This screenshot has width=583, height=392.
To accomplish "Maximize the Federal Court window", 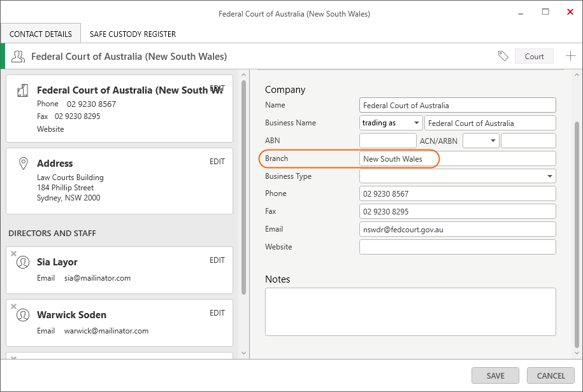I will pyautogui.click(x=545, y=12).
